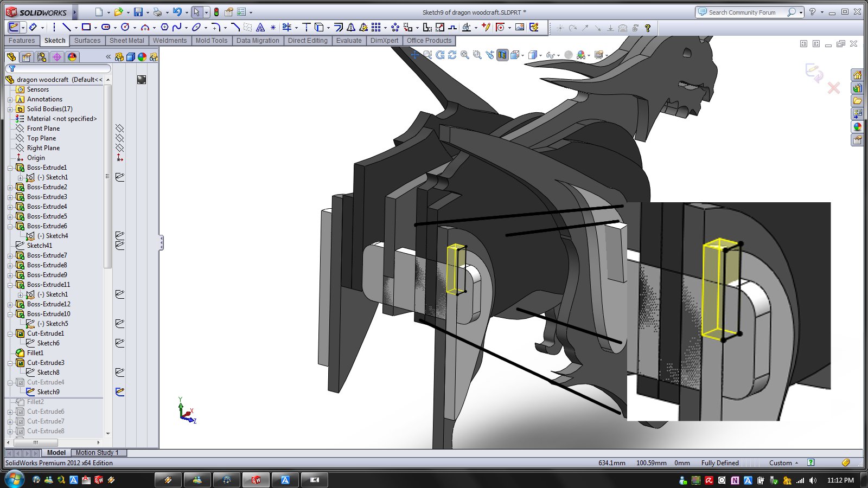The width and height of the screenshot is (868, 488).
Task: Open the DimXpertManager panel tab
Action: pyautogui.click(x=56, y=57)
